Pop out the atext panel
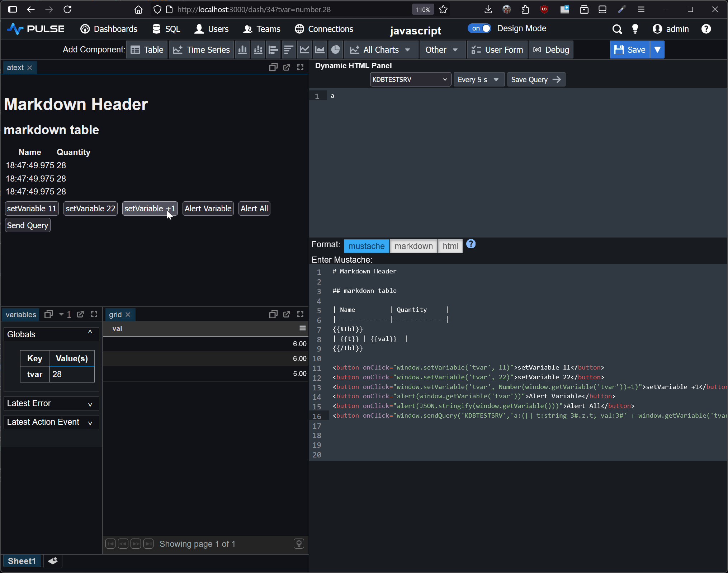Screen dimensions: 728x573 (x=287, y=67)
